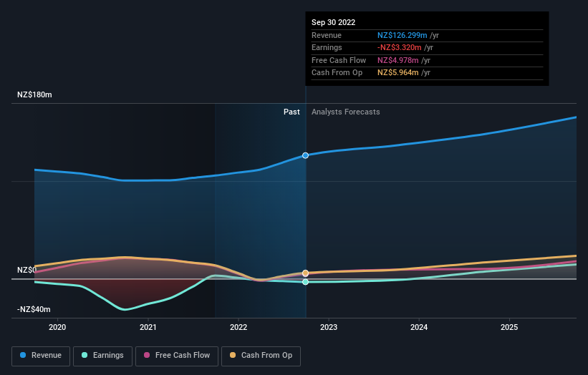The width and height of the screenshot is (588, 375).
Task: Click the 2024 x-axis label
Action: point(419,328)
